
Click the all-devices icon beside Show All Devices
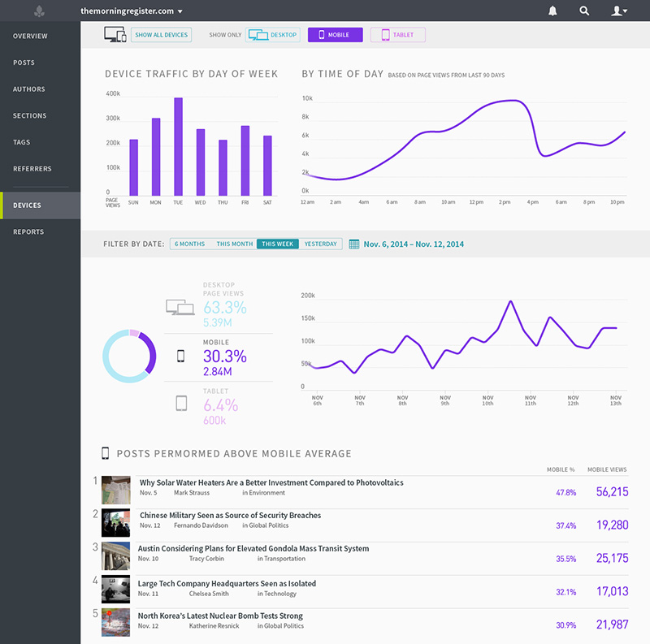point(115,34)
